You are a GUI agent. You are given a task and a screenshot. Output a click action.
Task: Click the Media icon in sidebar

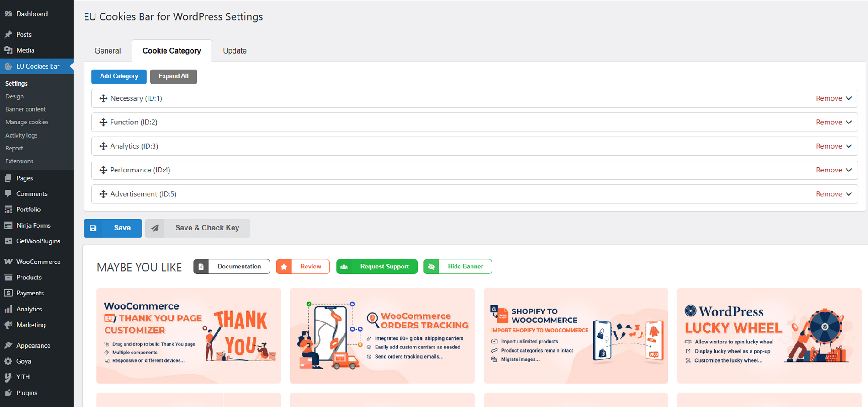coord(8,50)
